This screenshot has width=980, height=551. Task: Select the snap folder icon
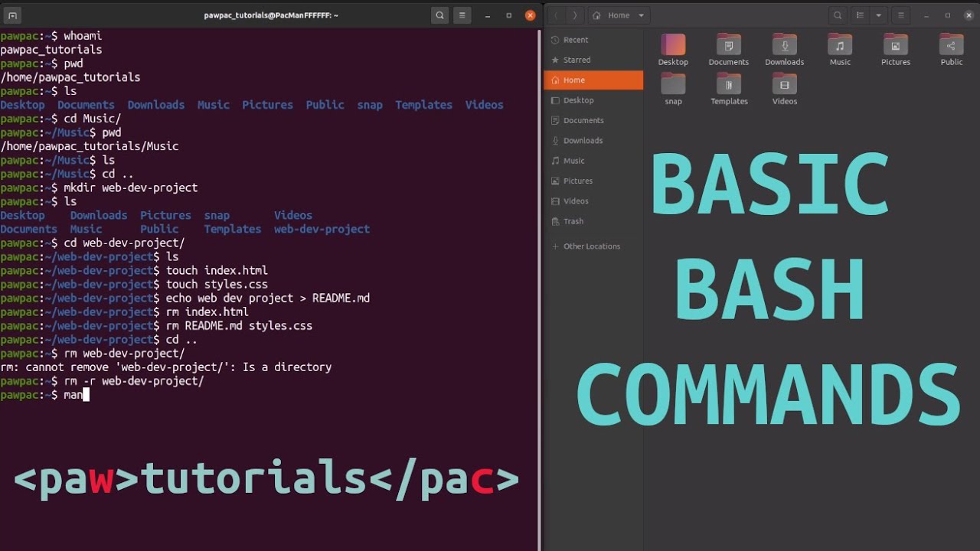(673, 88)
